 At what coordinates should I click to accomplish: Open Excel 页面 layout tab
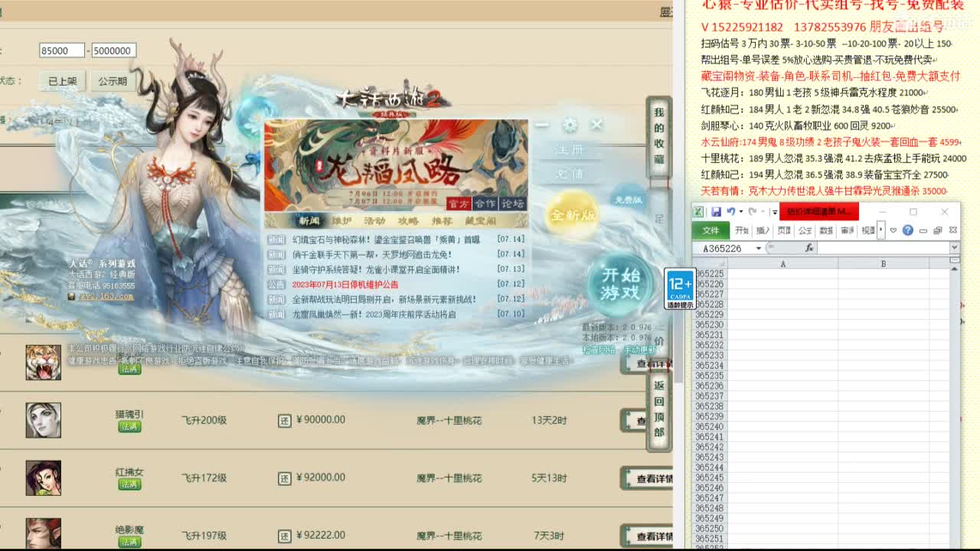(784, 230)
